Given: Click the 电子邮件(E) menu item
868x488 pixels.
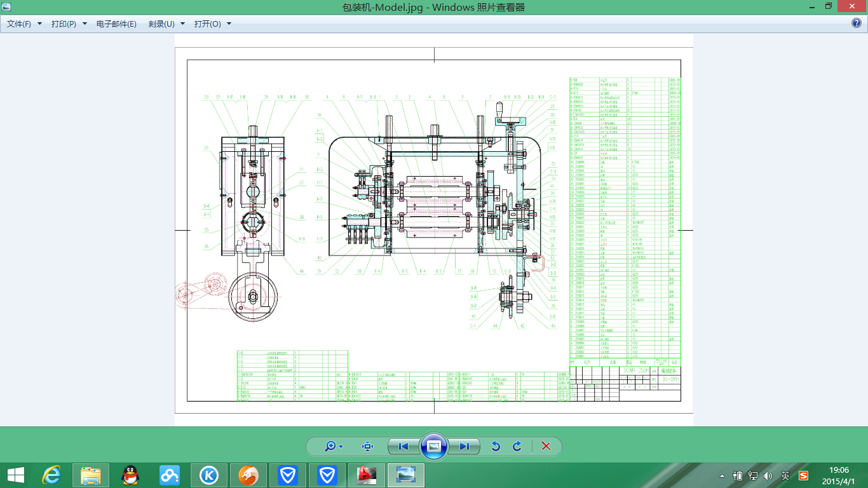Looking at the screenshot, I should [x=116, y=24].
